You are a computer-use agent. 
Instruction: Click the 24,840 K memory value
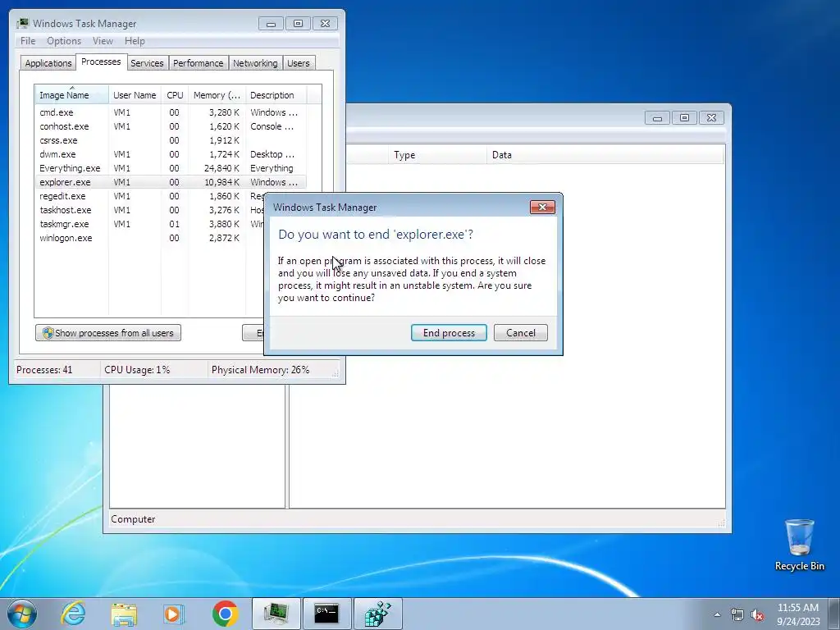221,168
